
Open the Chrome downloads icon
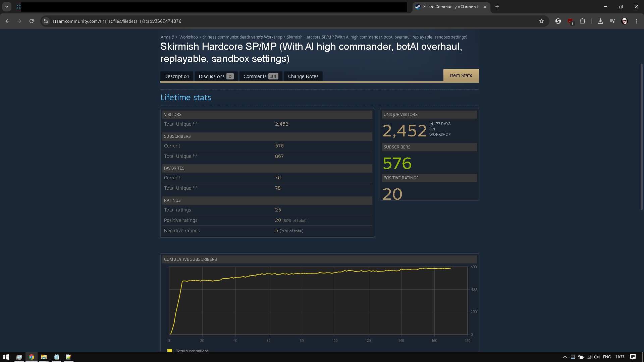(x=600, y=21)
